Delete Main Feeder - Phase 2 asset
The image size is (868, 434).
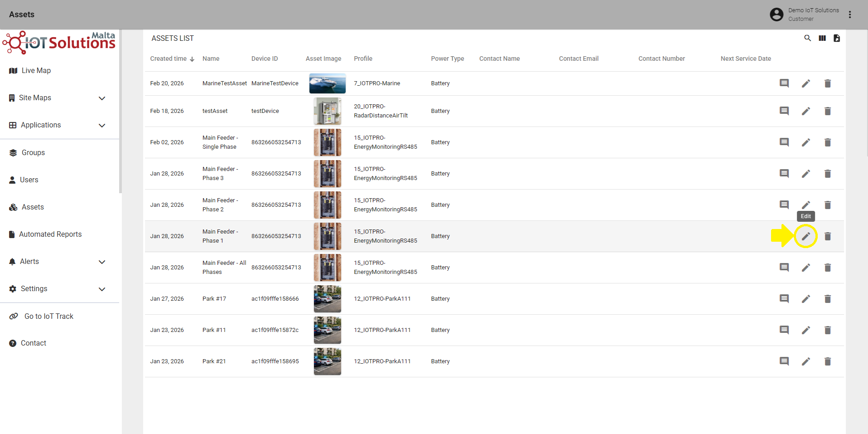[828, 205]
